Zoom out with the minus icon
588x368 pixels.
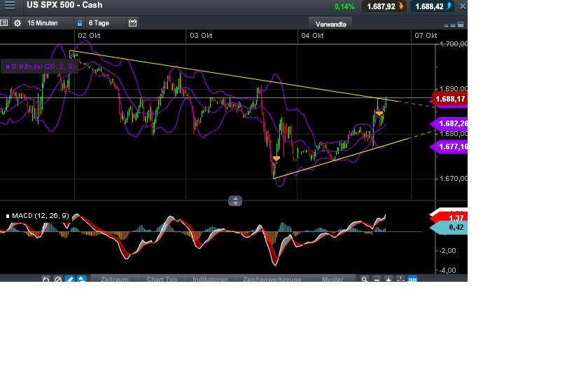[377, 280]
